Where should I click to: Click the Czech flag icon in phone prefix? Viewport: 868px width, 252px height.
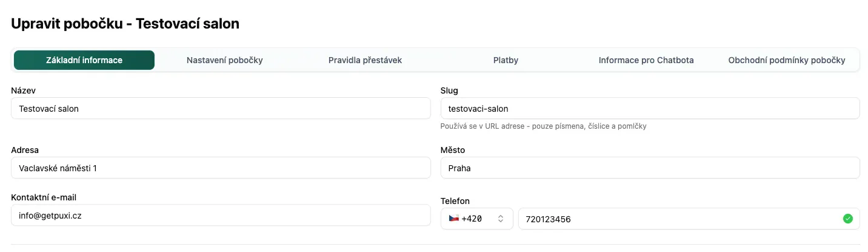coord(453,219)
